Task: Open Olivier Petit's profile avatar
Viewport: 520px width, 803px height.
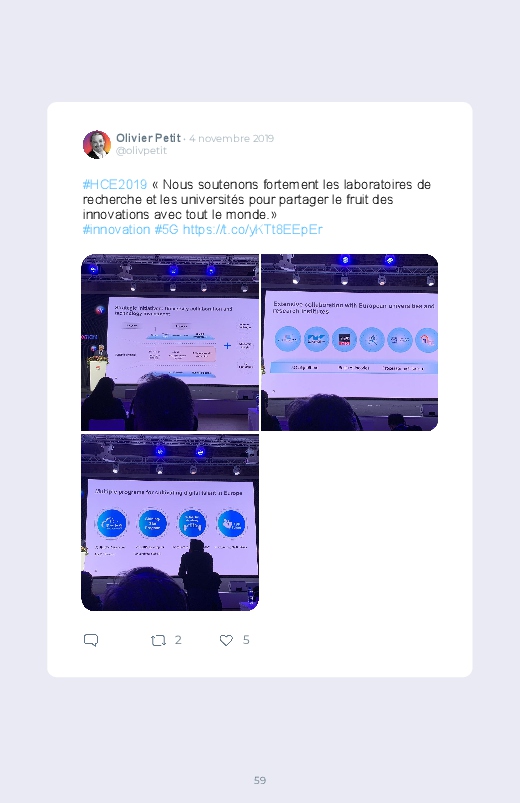Action: pyautogui.click(x=97, y=144)
